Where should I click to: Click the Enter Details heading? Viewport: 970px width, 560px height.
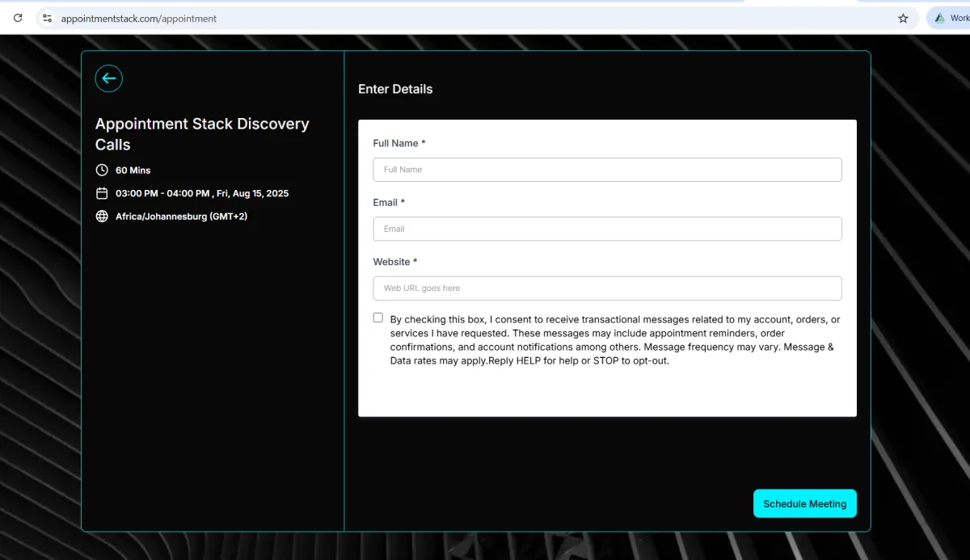(x=395, y=89)
